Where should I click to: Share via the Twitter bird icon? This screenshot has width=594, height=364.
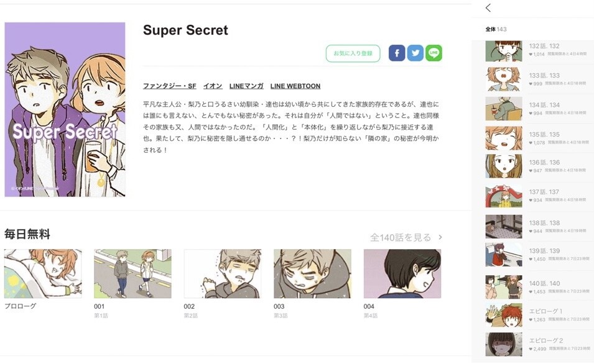click(x=415, y=53)
